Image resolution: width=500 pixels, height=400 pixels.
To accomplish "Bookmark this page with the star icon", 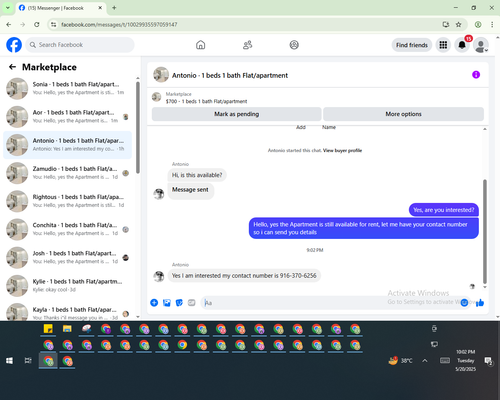I will point(459,24).
